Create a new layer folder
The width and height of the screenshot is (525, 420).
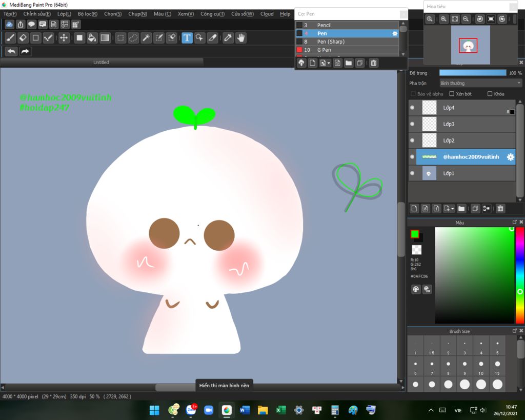pyautogui.click(x=461, y=209)
